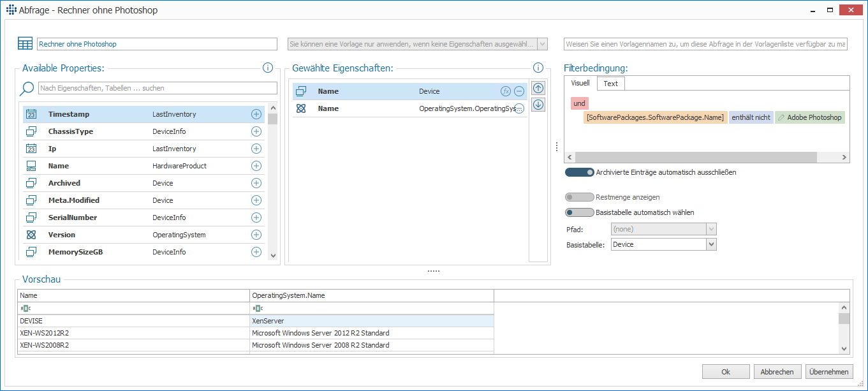The height and width of the screenshot is (391, 868).
Task: Click the OperatingSystem.Name column header
Action: pos(372,296)
